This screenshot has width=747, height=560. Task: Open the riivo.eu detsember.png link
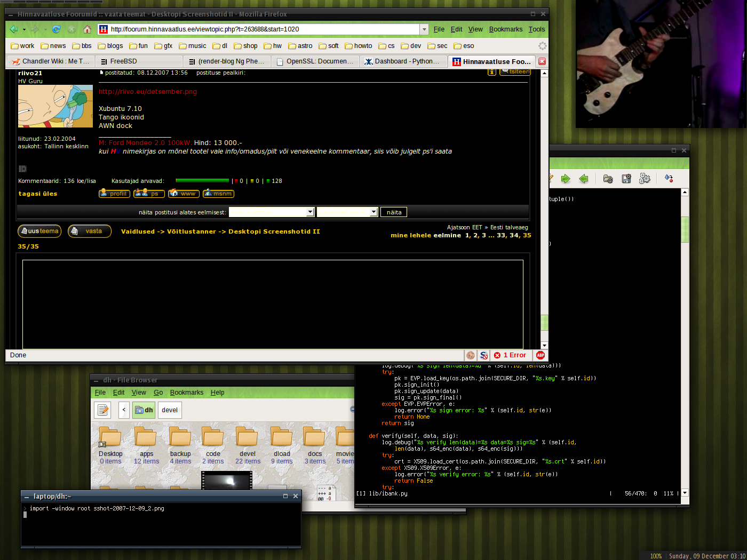click(147, 92)
